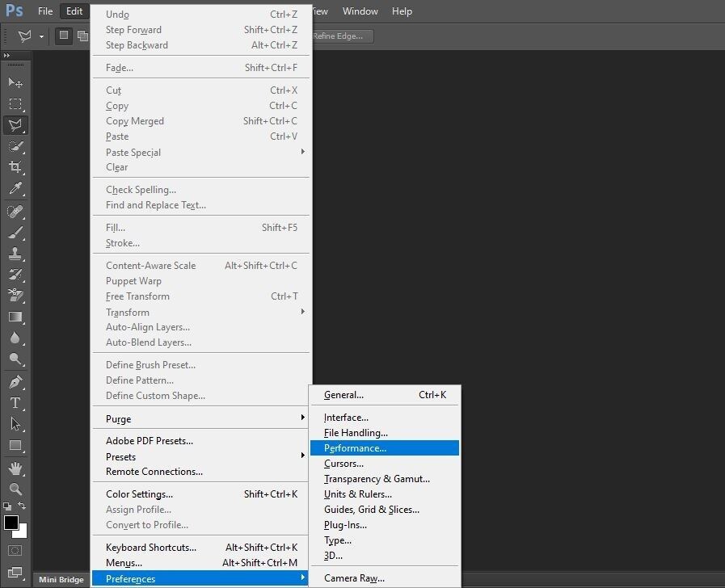Open Keyboard Shortcuts editor
The image size is (725, 588).
point(200,547)
